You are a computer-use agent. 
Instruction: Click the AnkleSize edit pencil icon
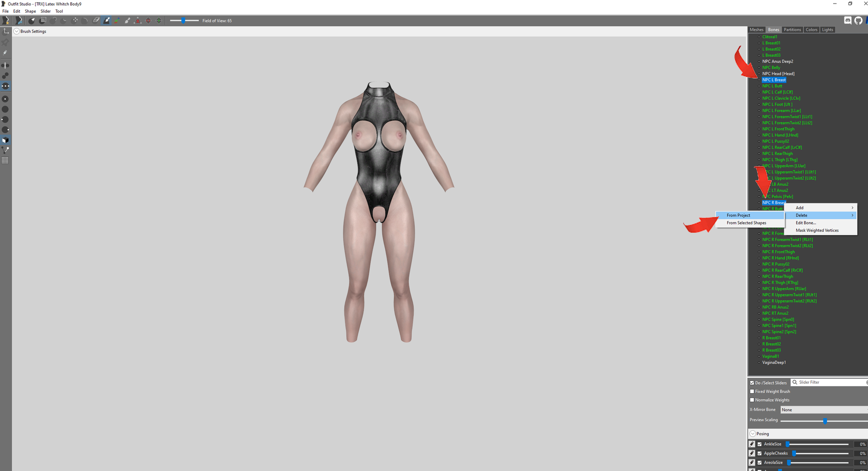coord(752,444)
